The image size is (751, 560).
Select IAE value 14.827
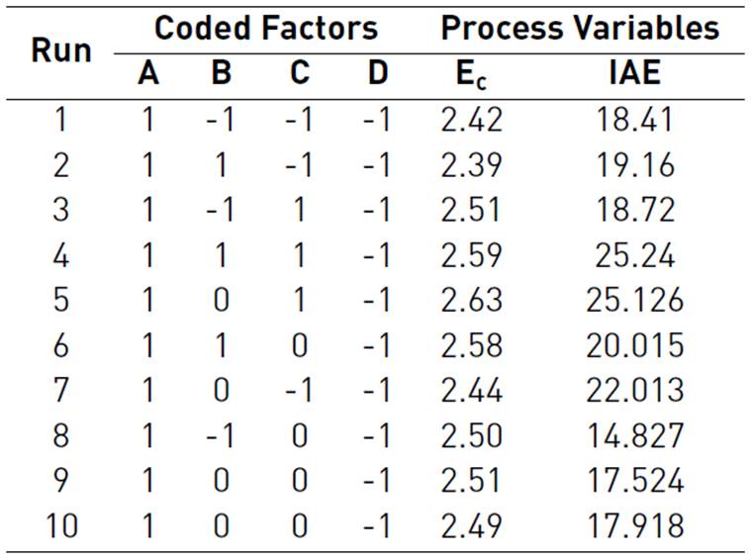(x=634, y=435)
